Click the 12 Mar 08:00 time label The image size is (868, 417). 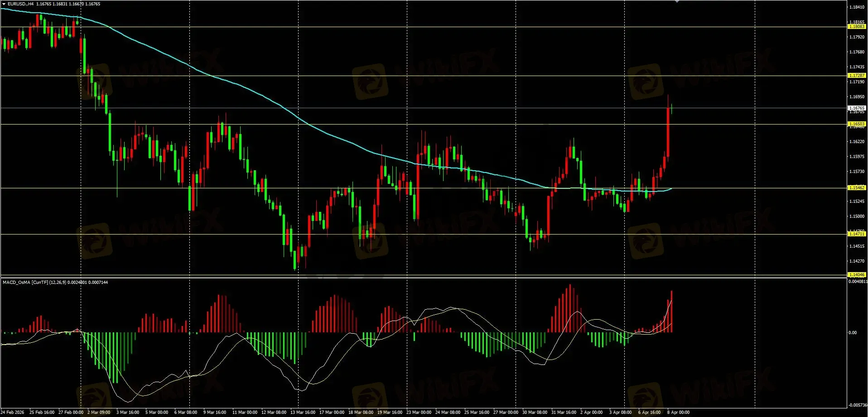click(x=274, y=412)
